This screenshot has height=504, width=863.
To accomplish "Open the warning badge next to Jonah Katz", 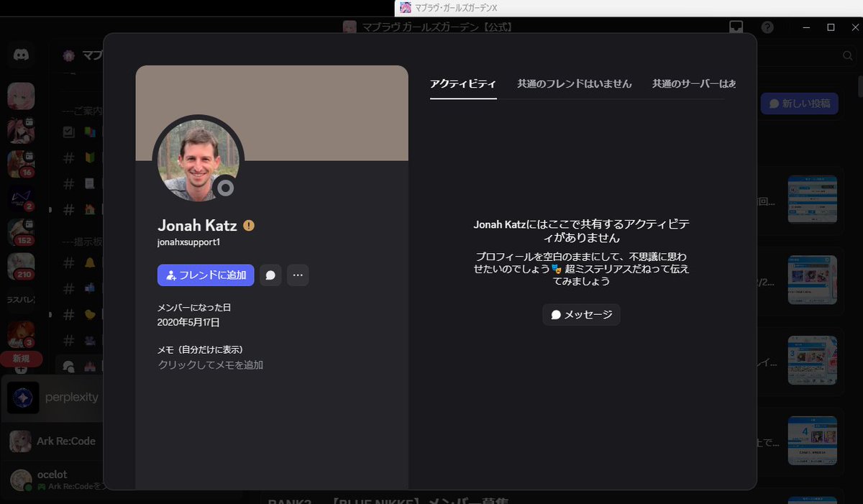I will pyautogui.click(x=247, y=226).
